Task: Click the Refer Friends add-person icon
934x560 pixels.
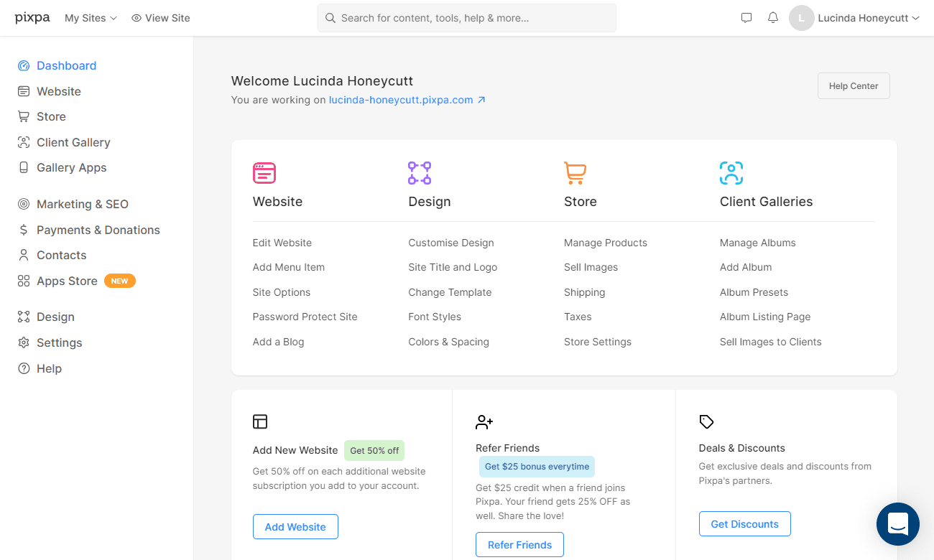Action: (484, 421)
